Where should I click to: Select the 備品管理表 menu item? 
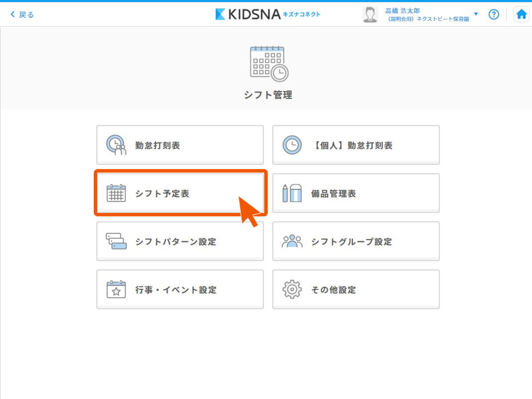[x=355, y=194]
